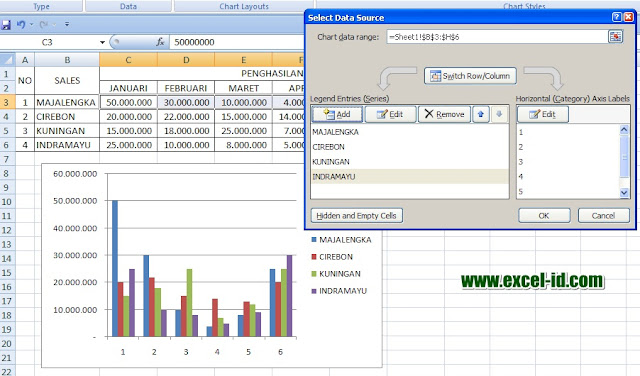Select KUNINGAN in the series list
This screenshot has height=376, width=640.
click(410, 162)
